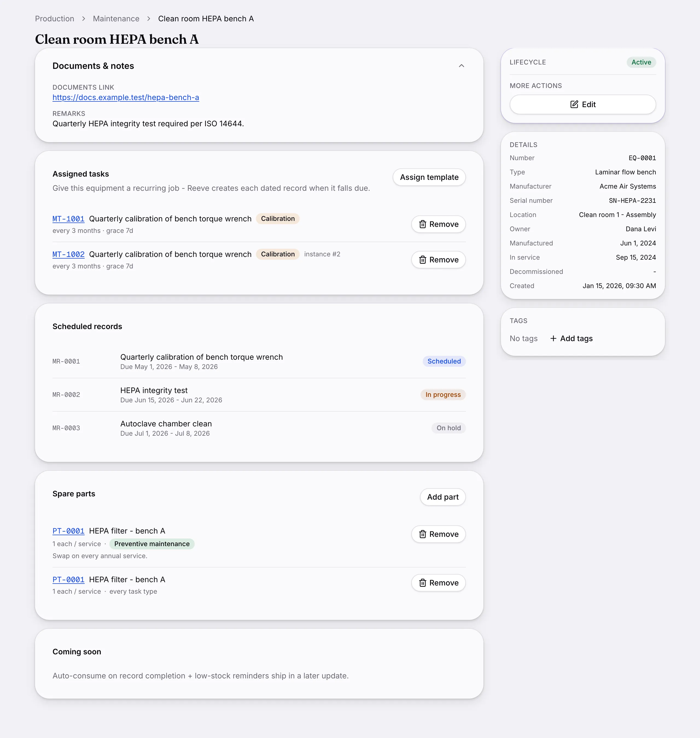Viewport: 700px width, 738px height.
Task: Click the instance #2 label
Action: click(x=322, y=254)
